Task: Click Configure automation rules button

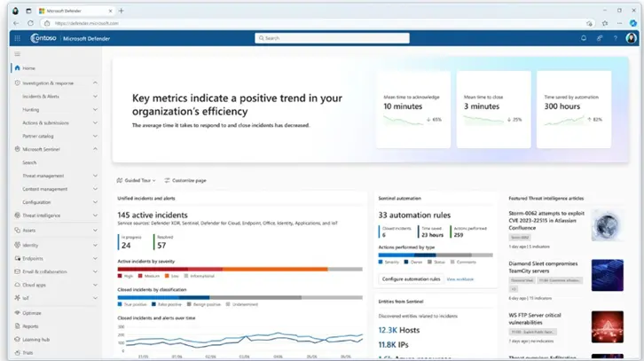Action: tap(411, 279)
